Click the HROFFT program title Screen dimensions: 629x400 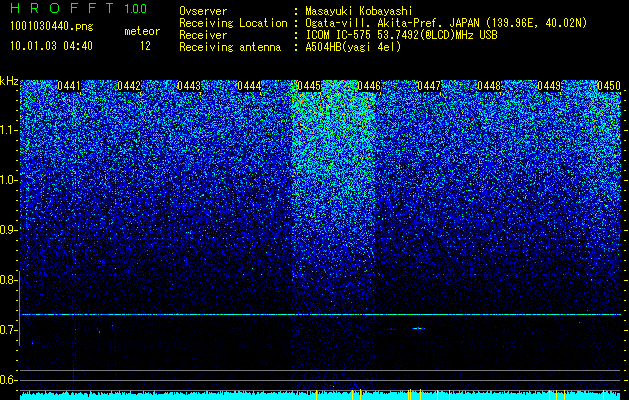[x=62, y=8]
